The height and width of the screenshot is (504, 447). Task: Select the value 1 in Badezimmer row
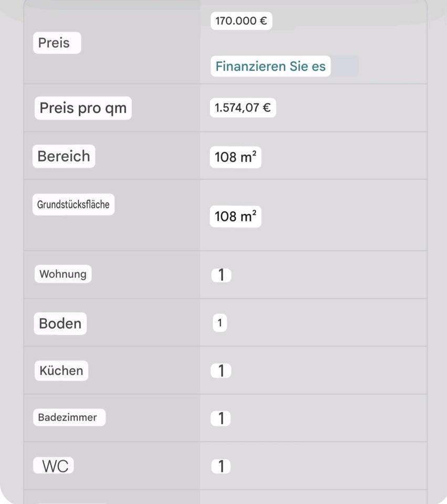pyautogui.click(x=221, y=418)
